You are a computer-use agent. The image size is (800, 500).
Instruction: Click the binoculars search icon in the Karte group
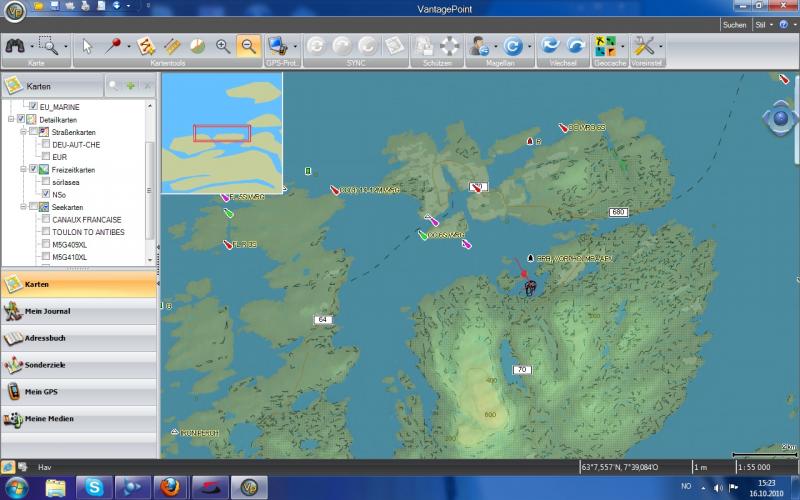click(x=15, y=45)
